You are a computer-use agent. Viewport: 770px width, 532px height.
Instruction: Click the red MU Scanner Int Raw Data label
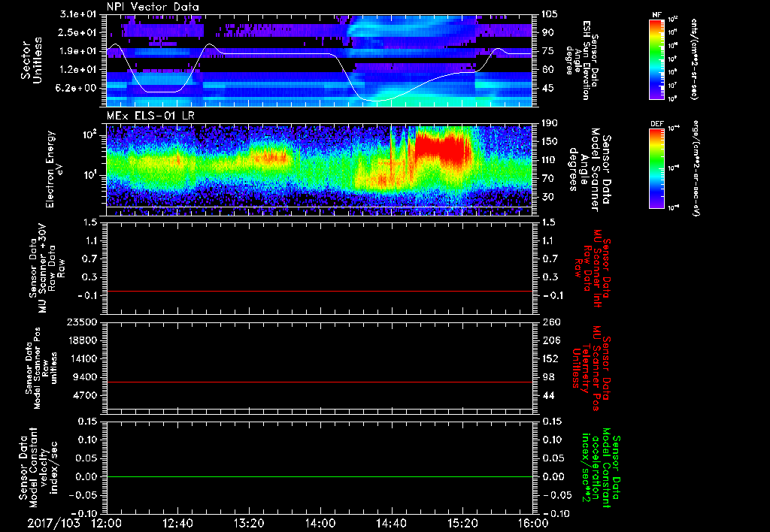tap(593, 263)
